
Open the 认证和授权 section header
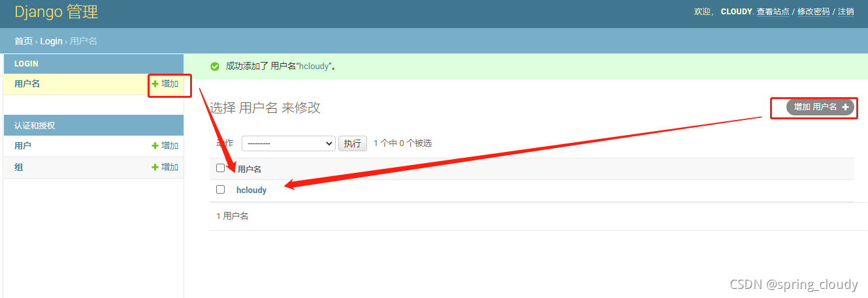coord(35,126)
